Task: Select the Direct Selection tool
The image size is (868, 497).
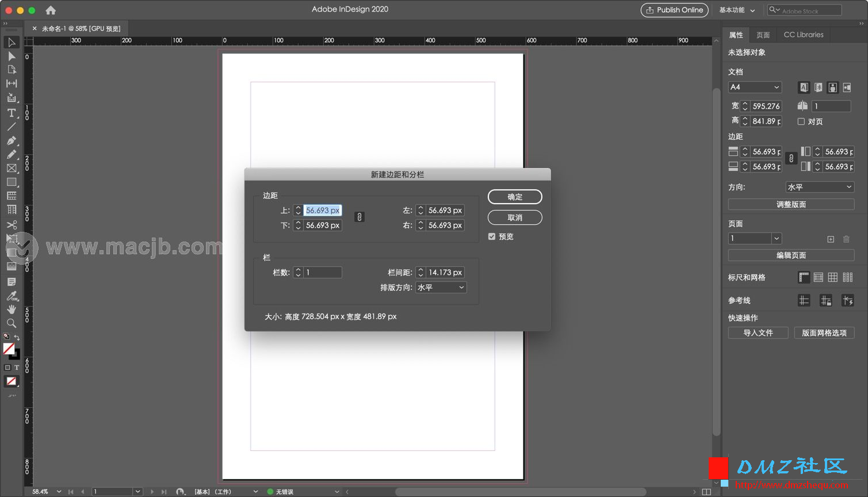Action: 12,56
